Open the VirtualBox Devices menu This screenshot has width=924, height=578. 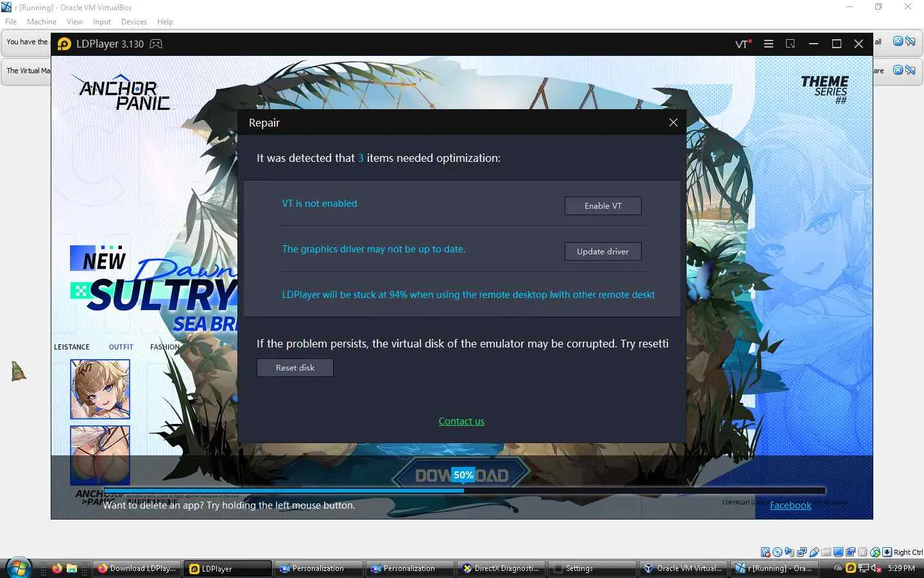pos(134,22)
